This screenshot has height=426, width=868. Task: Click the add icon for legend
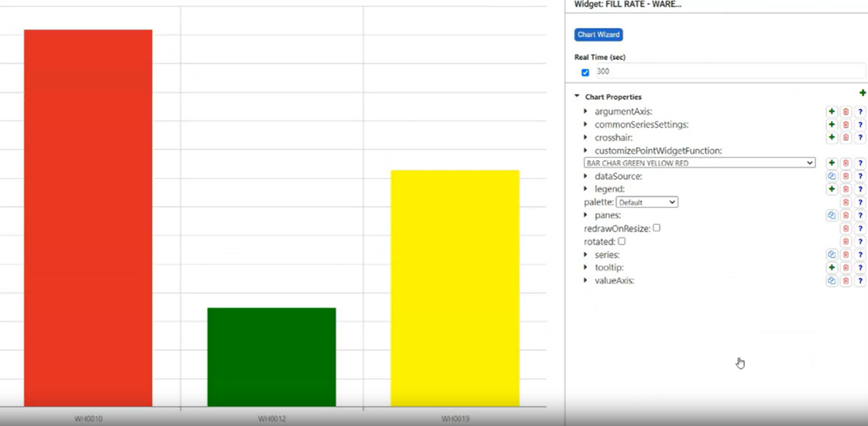tap(832, 190)
